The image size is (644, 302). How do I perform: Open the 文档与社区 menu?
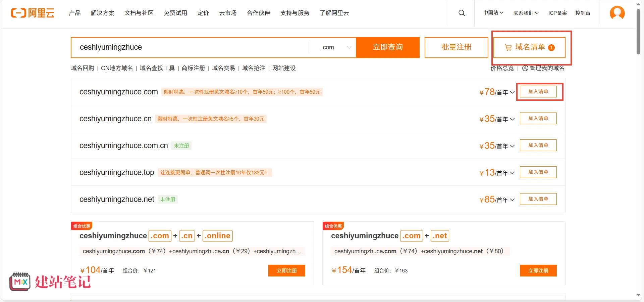coord(139,13)
